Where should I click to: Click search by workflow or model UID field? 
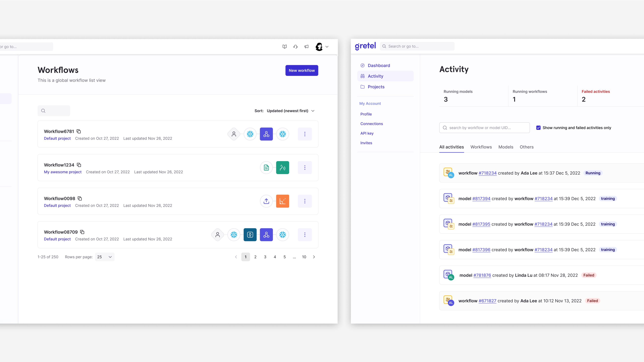484,128
